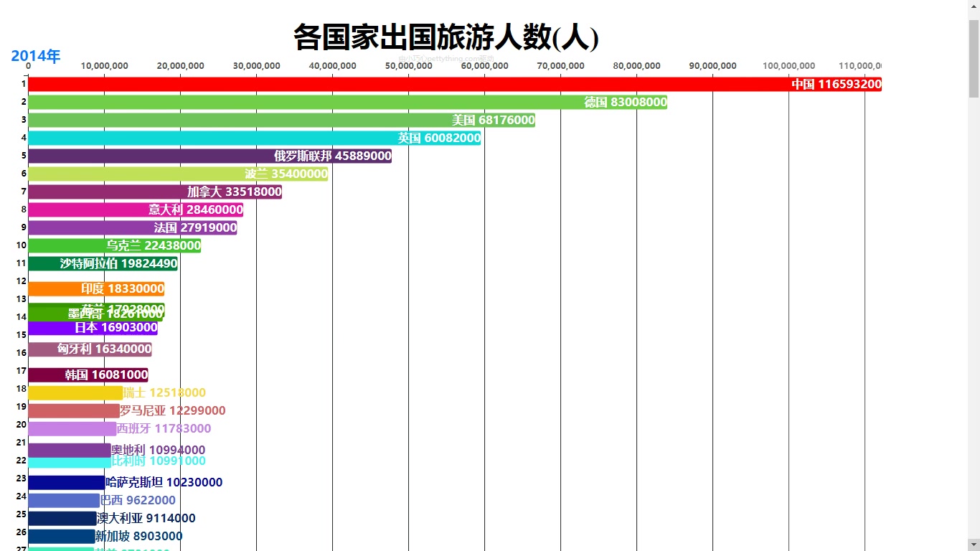Select the cyan 英国 60082000 bar
980x551 pixels.
click(215, 138)
